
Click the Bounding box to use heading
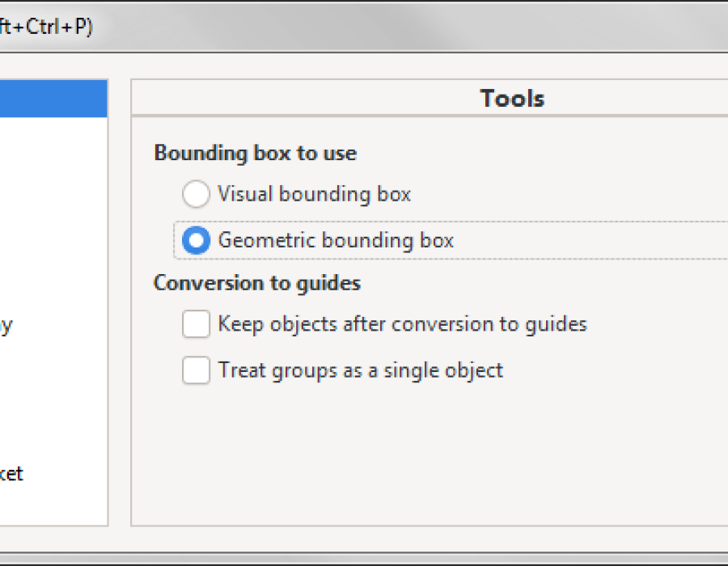pyautogui.click(x=256, y=153)
